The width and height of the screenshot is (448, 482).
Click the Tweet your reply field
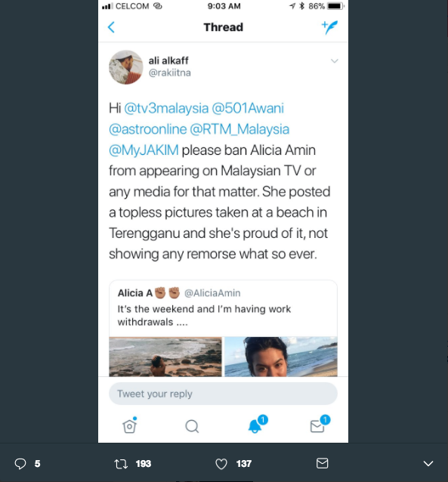tap(223, 394)
